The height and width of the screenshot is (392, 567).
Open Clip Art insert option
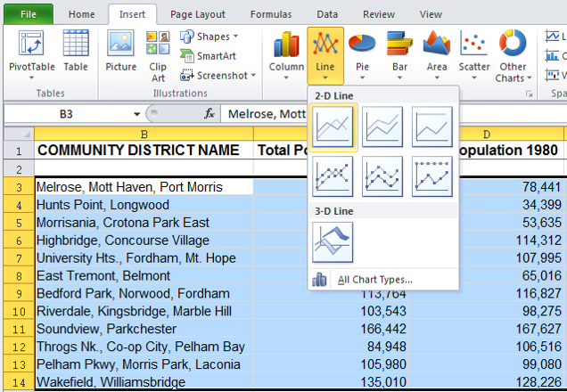158,56
